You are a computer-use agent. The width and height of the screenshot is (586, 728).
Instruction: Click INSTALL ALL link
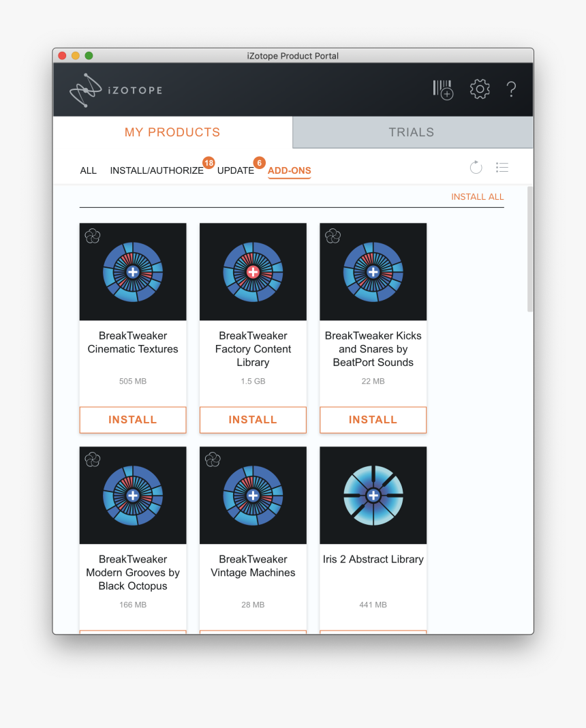pos(478,197)
